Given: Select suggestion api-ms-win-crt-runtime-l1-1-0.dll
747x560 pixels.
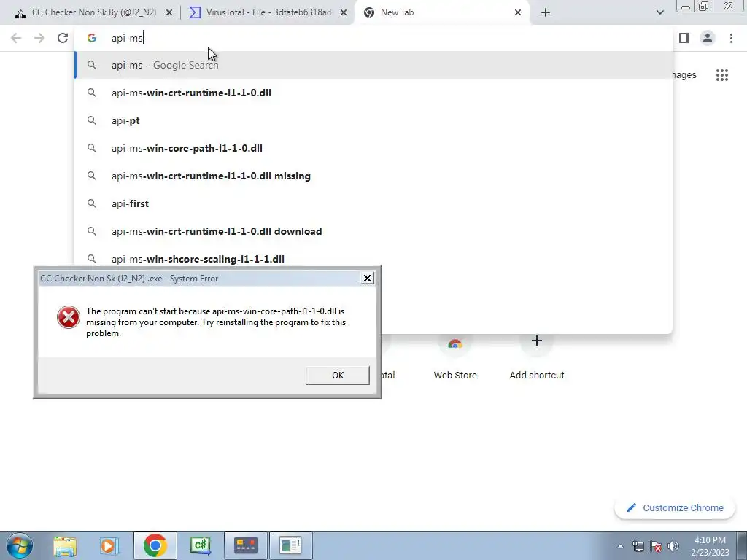Looking at the screenshot, I should coord(373,93).
